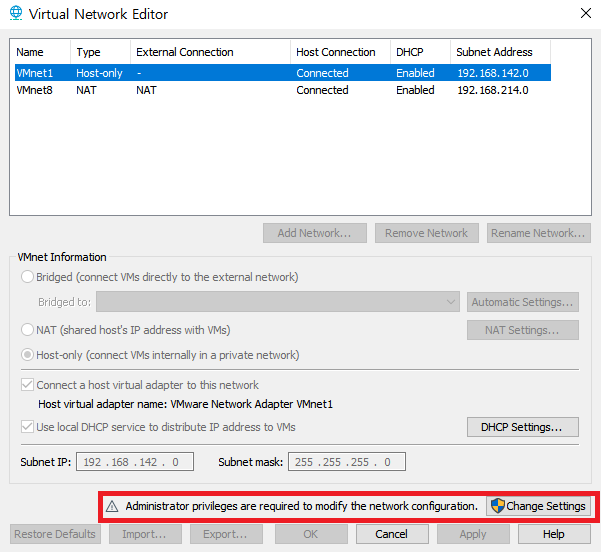Cancel the Virtual Network Editor dialog
This screenshot has height=555, width=602.
tap(392, 534)
